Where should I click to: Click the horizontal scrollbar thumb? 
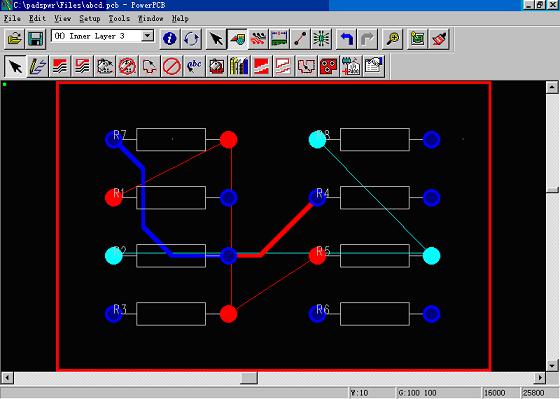(x=249, y=378)
